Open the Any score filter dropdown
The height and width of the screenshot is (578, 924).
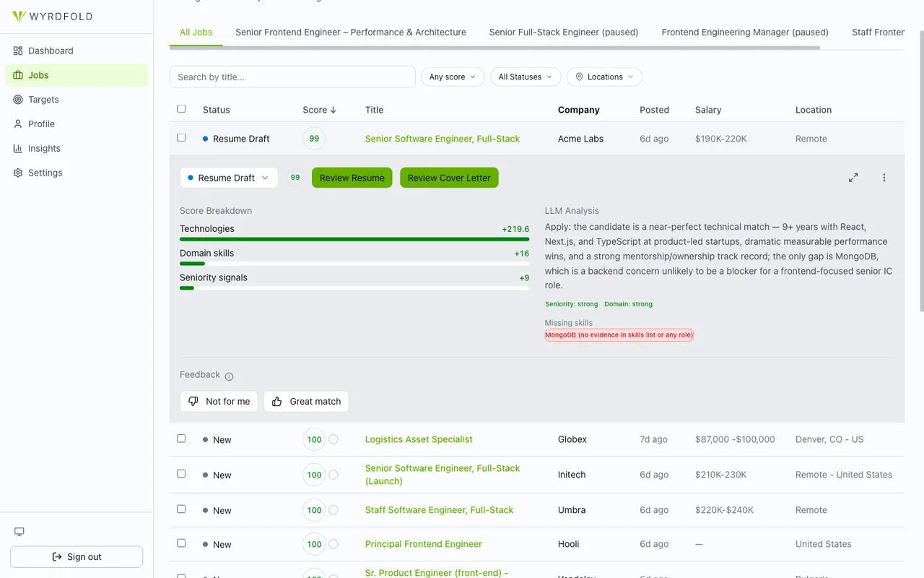pyautogui.click(x=453, y=77)
